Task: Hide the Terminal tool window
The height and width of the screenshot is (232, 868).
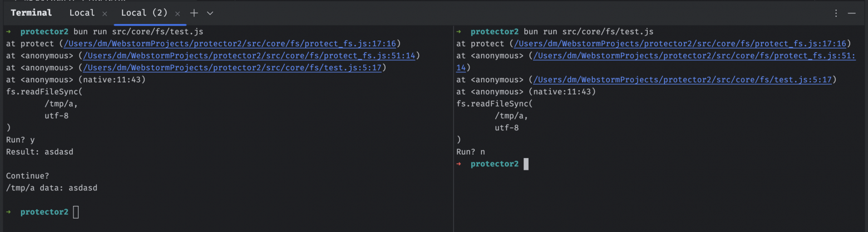Action: point(851,13)
